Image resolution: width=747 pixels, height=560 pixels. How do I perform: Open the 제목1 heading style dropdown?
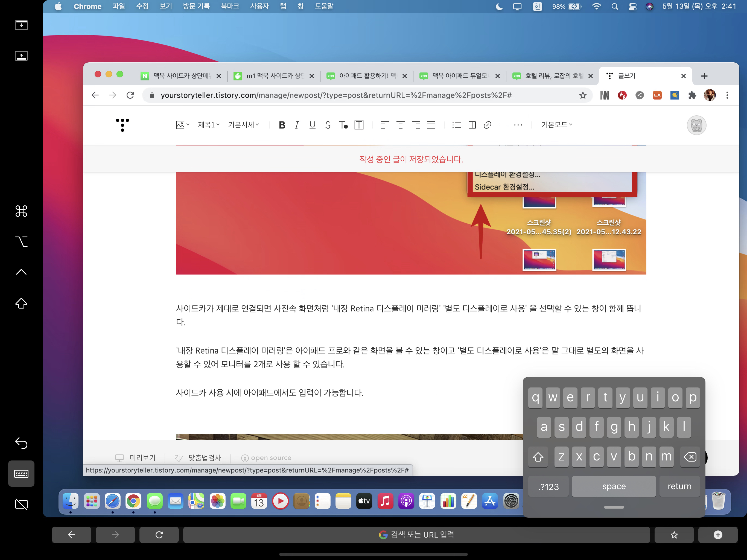pyautogui.click(x=208, y=125)
